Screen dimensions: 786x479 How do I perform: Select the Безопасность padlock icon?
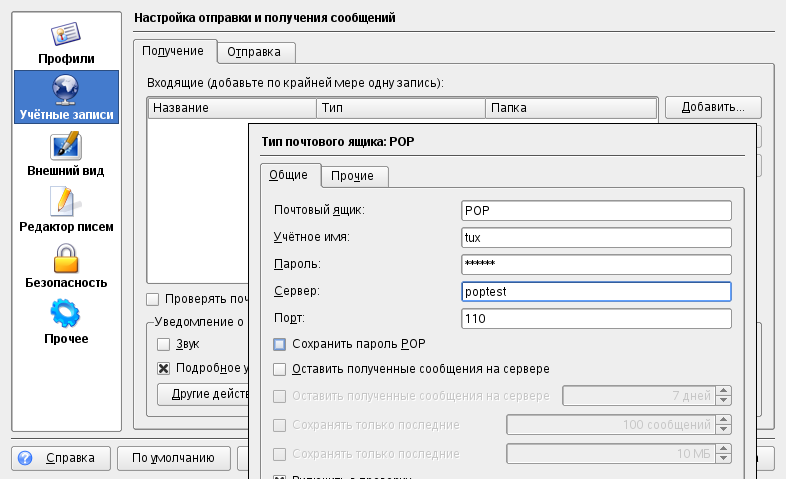(x=66, y=257)
